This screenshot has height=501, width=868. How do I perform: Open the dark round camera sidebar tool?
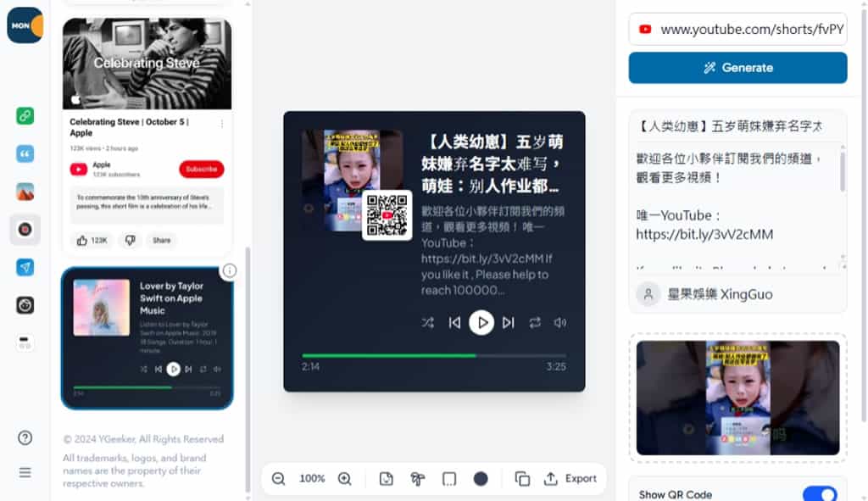click(x=25, y=305)
